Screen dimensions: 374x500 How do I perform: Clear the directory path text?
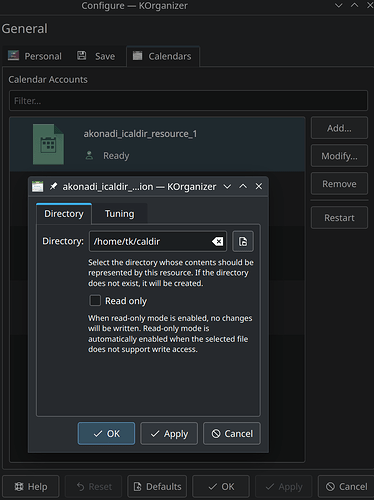217,241
